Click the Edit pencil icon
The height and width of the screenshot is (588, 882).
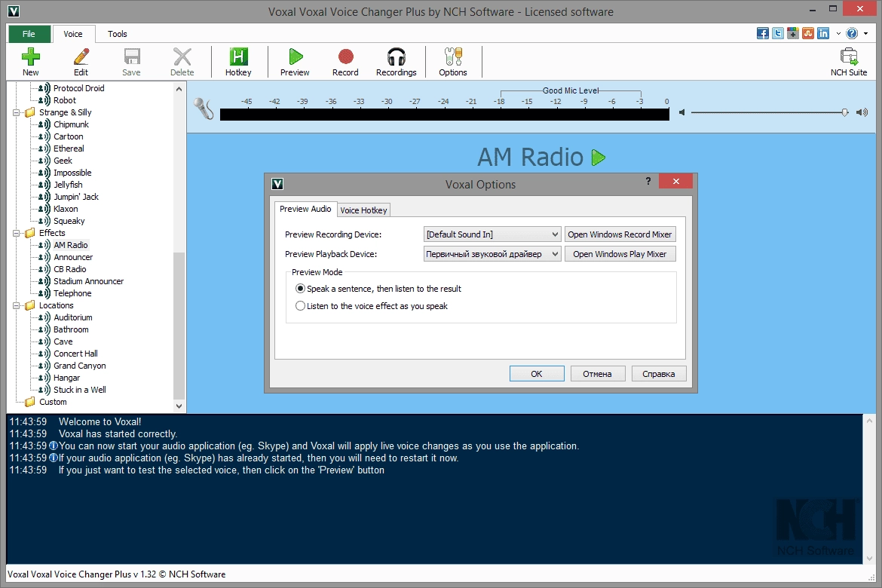[81, 57]
